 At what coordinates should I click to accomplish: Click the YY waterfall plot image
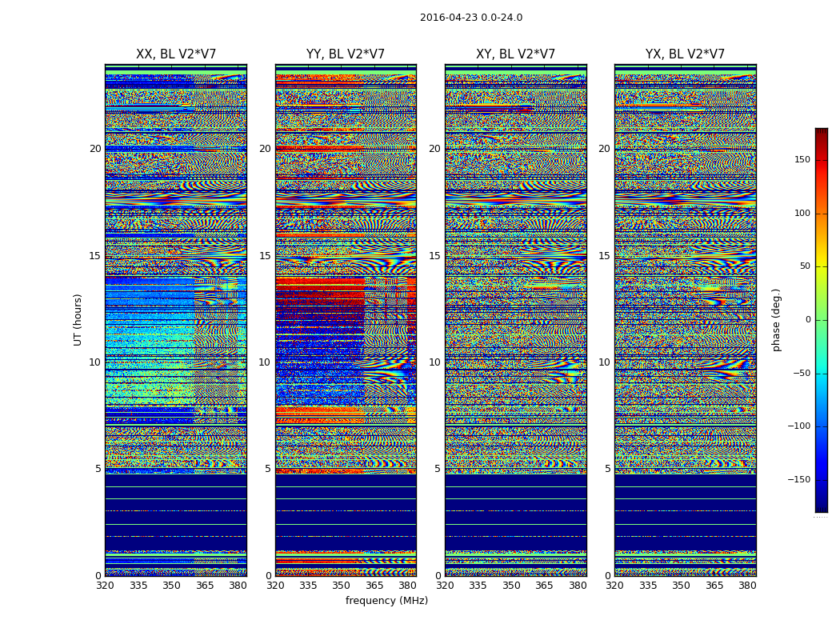346,320
